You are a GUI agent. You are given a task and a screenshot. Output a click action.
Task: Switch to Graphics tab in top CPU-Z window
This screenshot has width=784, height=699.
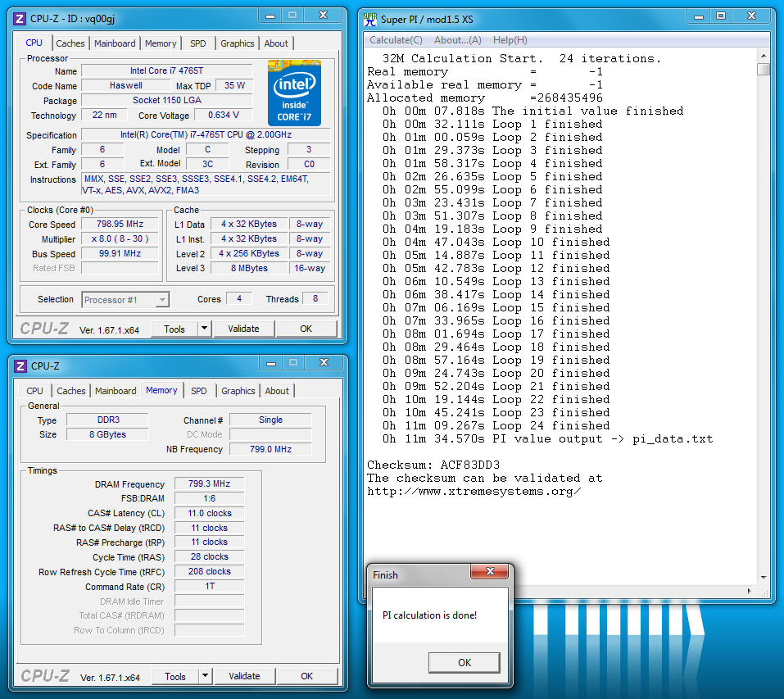tap(238, 43)
